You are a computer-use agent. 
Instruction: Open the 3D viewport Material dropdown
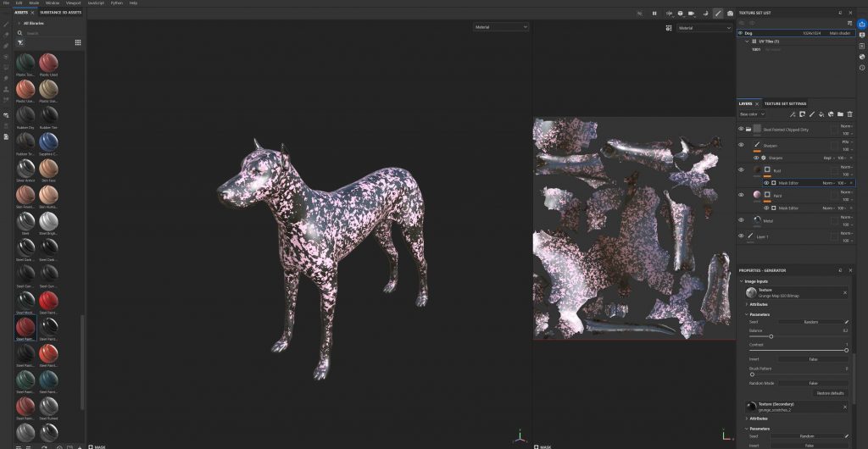coord(501,27)
